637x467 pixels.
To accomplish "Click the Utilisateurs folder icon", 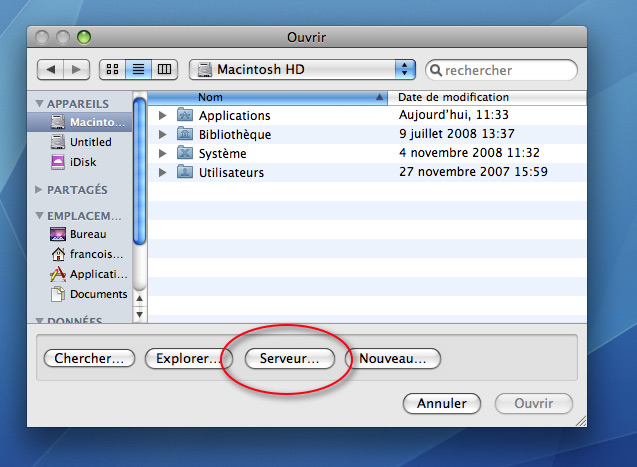I will [x=185, y=172].
